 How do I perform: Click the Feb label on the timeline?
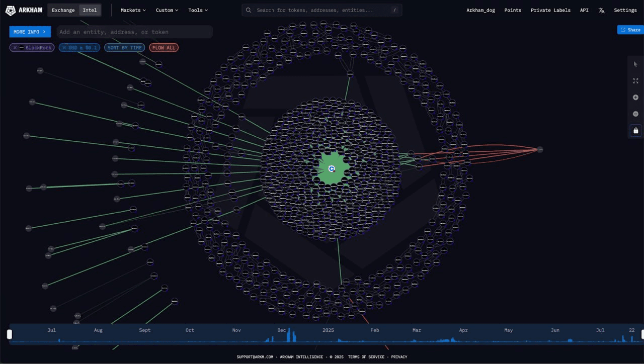pos(374,330)
